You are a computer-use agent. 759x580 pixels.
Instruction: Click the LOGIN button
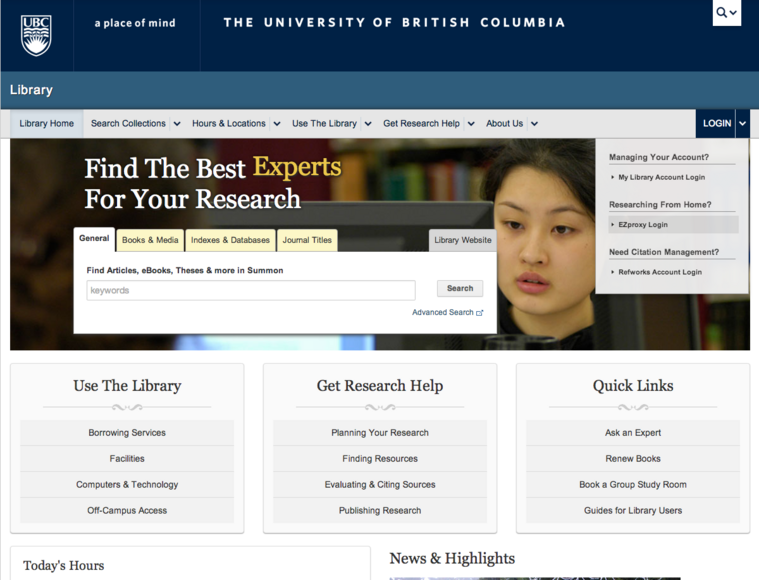click(x=716, y=123)
